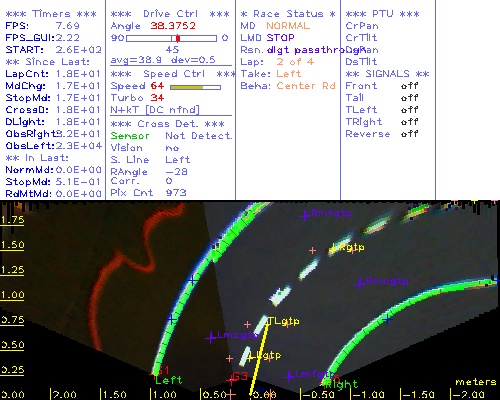500x400 pixels.
Task: Click the Tail signal off status
Action: point(409,98)
